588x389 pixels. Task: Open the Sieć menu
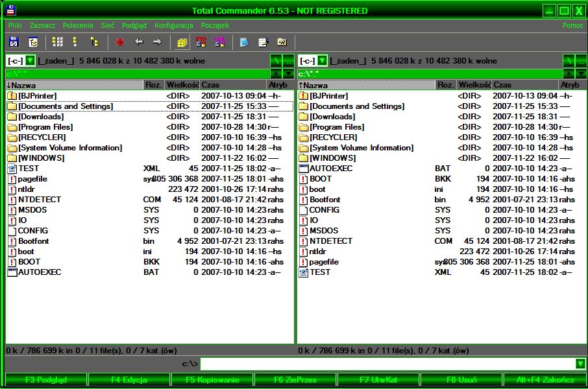(108, 25)
